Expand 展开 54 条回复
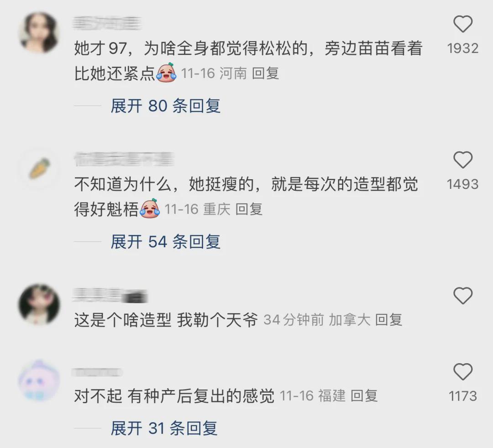 coord(165,242)
